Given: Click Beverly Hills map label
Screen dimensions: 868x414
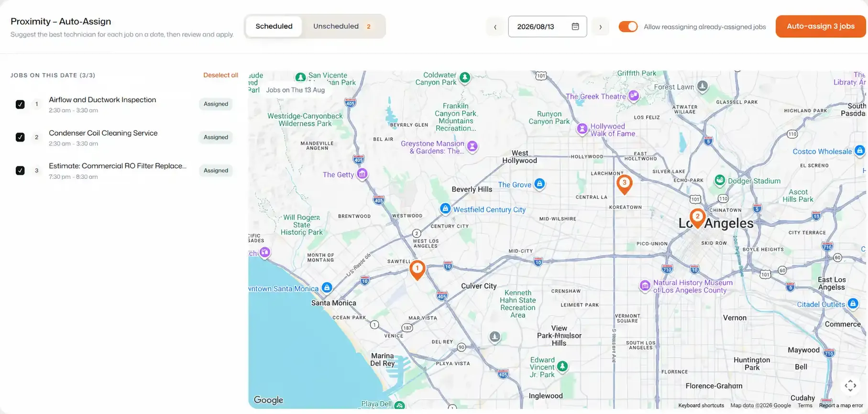Looking at the screenshot, I should coord(472,189).
